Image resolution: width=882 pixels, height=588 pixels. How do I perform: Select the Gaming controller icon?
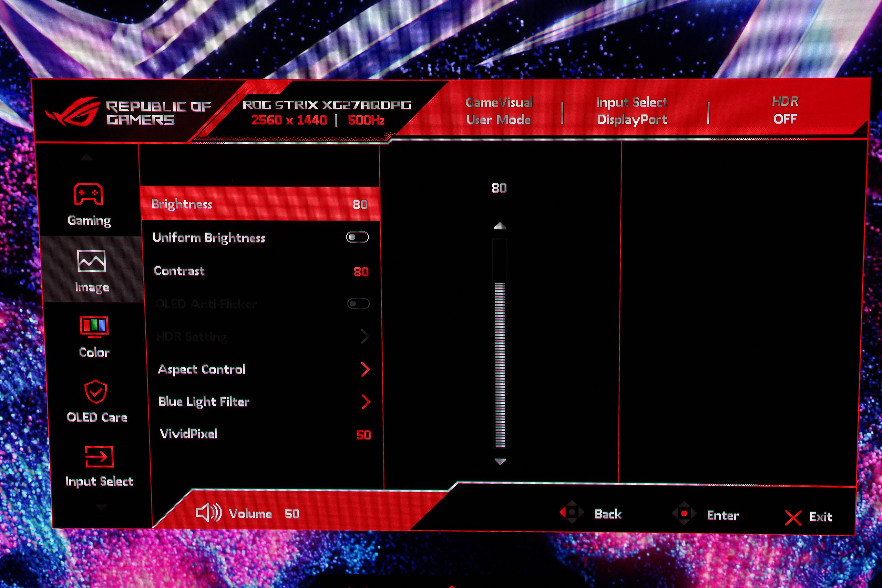[88, 194]
